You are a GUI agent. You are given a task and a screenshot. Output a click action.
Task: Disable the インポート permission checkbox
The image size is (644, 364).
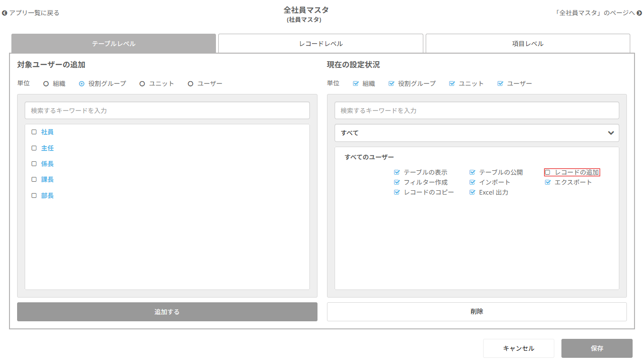click(472, 182)
